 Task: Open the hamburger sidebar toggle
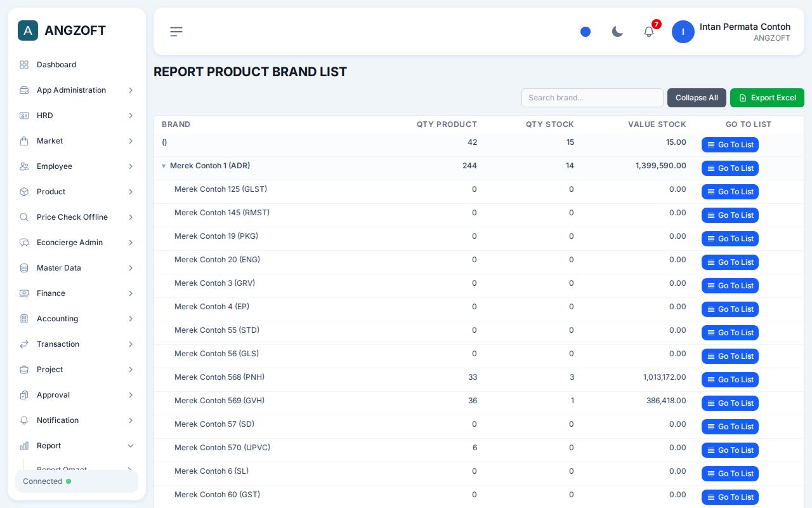(176, 32)
